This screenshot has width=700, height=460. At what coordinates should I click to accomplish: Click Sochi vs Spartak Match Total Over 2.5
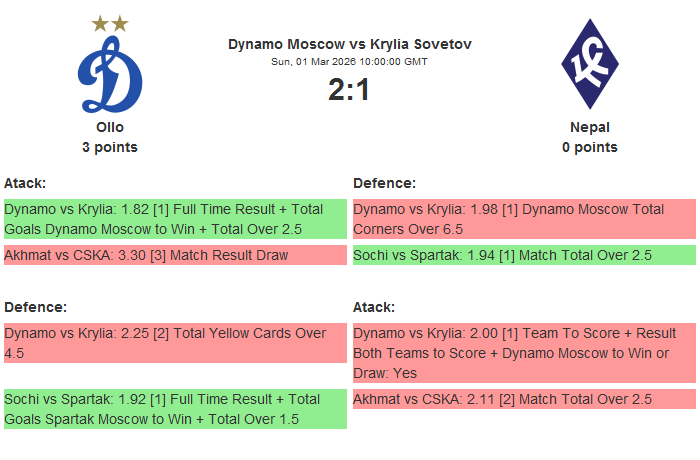point(524,255)
